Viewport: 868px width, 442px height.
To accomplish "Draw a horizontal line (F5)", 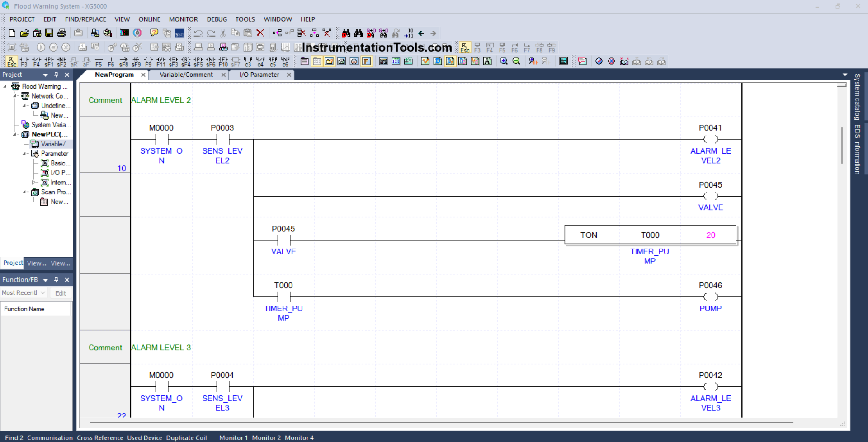I will [99, 61].
